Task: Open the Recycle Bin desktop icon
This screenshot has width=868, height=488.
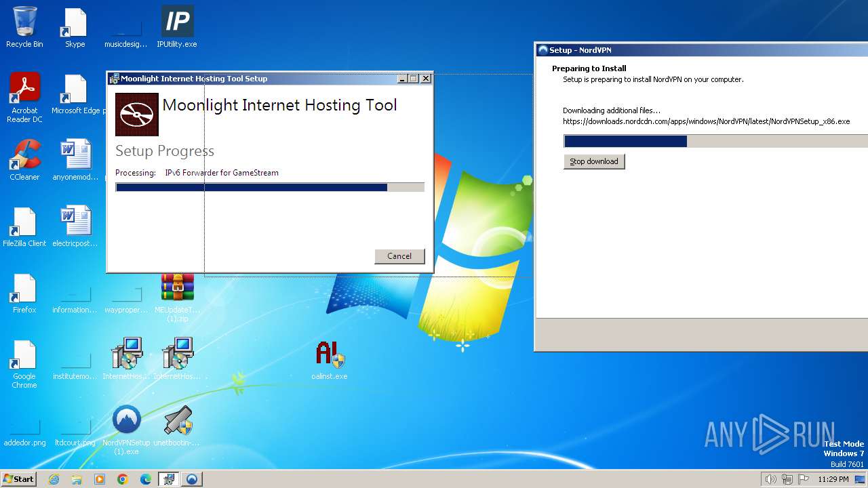Action: tap(24, 28)
